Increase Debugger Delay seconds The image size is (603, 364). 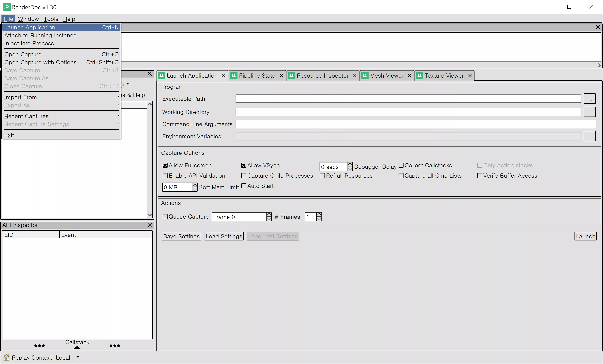click(x=350, y=165)
